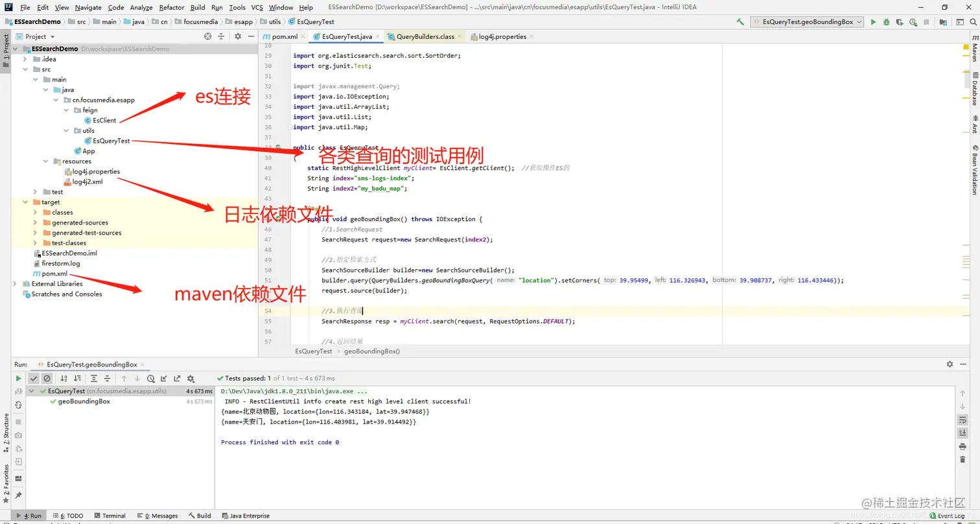Open the Java Enterprise tool window
The height and width of the screenshot is (524, 980).
[x=246, y=516]
